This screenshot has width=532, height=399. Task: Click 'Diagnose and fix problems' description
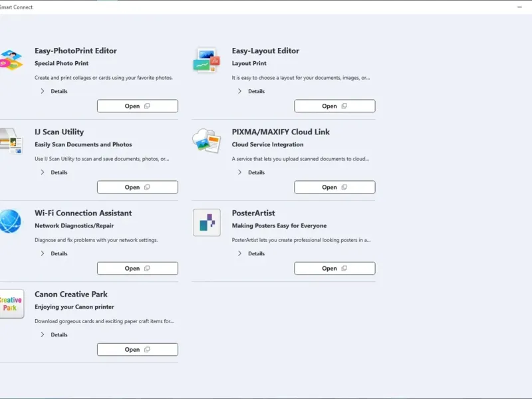coord(96,240)
